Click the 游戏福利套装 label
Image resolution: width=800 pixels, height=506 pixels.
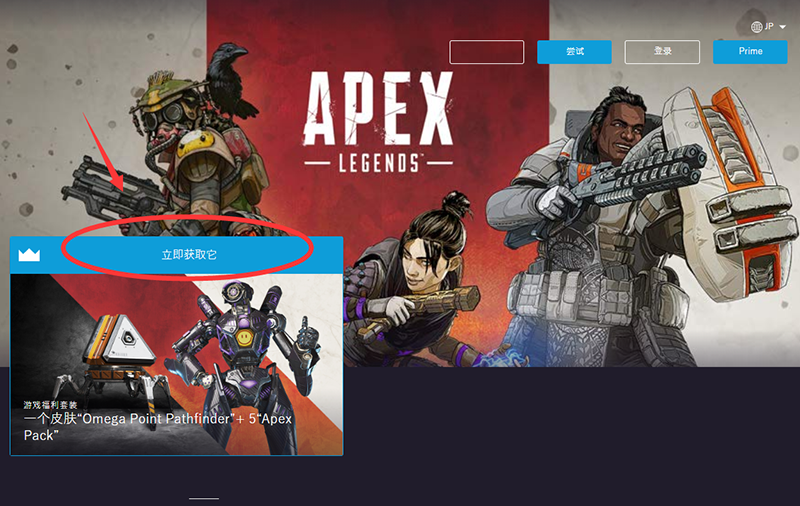click(50, 405)
